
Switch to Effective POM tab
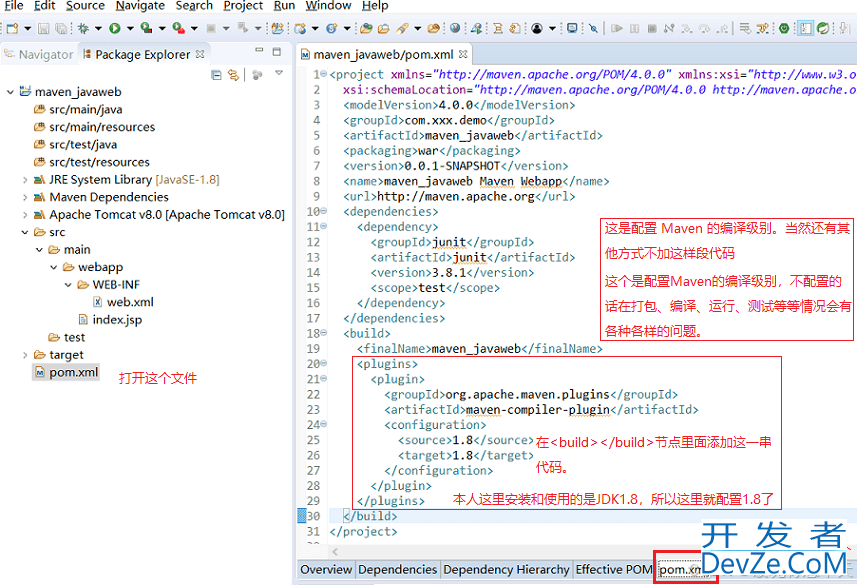coord(613,569)
